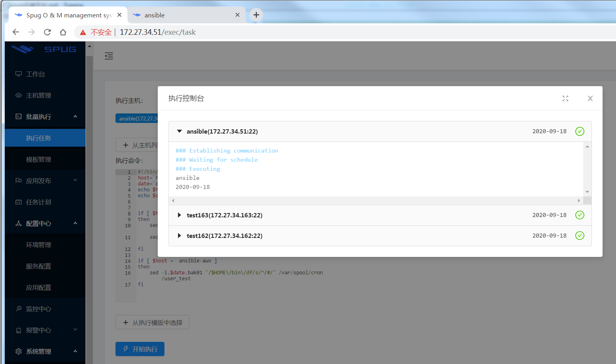Expand the test163(172.27.34.163:22) panel
The image size is (616, 364).
(380, 215)
